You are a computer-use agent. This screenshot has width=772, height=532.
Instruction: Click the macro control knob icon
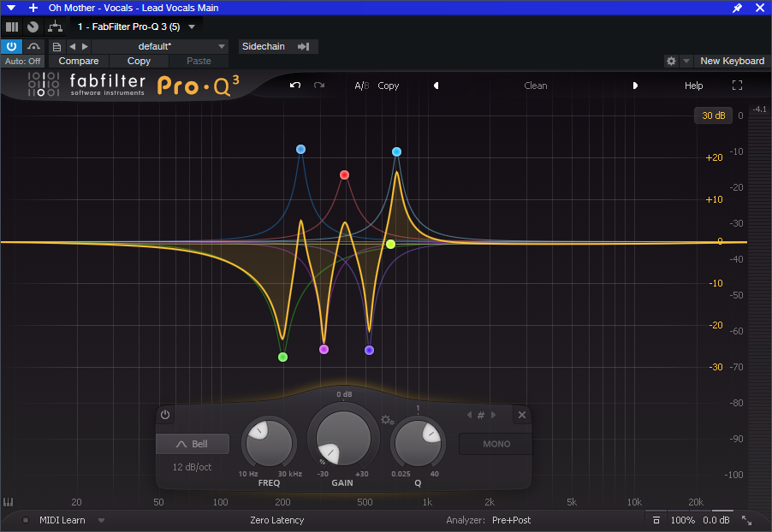coord(33,27)
